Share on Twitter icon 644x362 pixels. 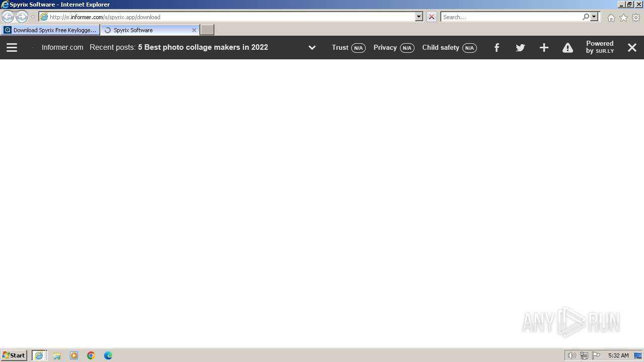(x=520, y=48)
